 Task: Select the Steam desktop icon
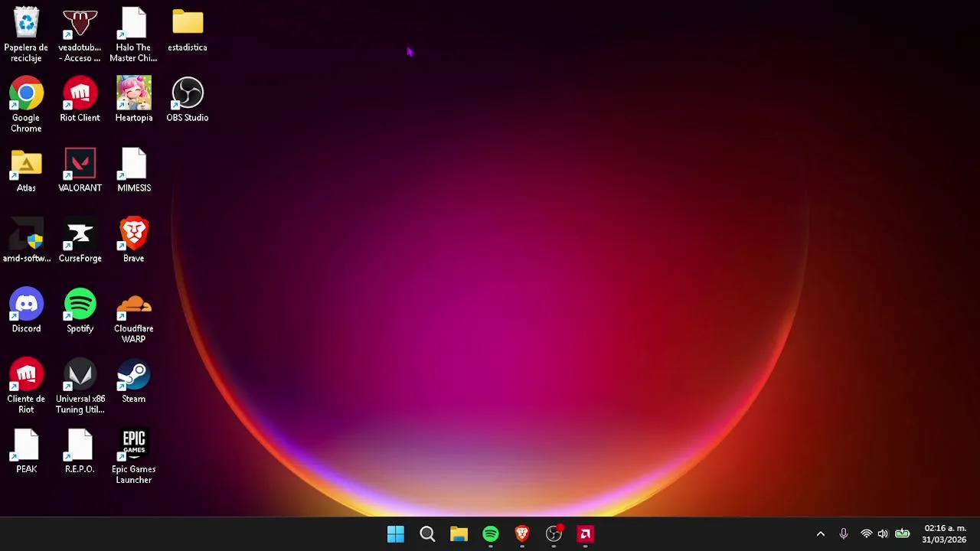[134, 381]
